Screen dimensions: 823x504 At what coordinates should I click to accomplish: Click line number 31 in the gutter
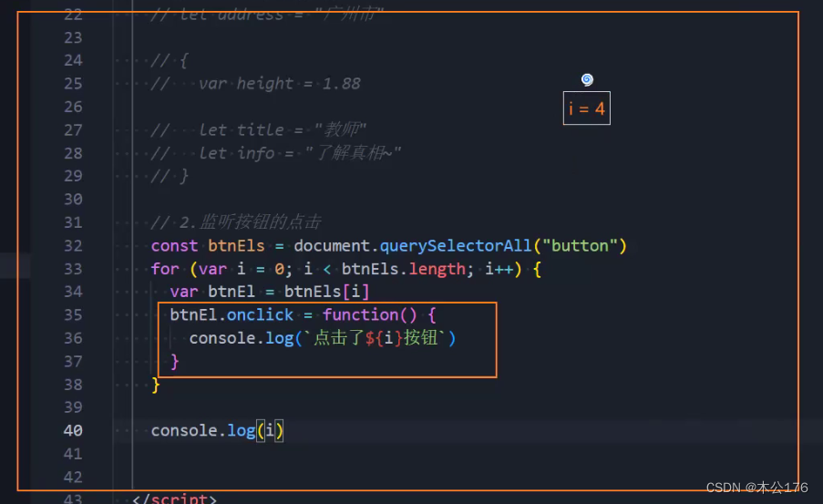tap(73, 222)
